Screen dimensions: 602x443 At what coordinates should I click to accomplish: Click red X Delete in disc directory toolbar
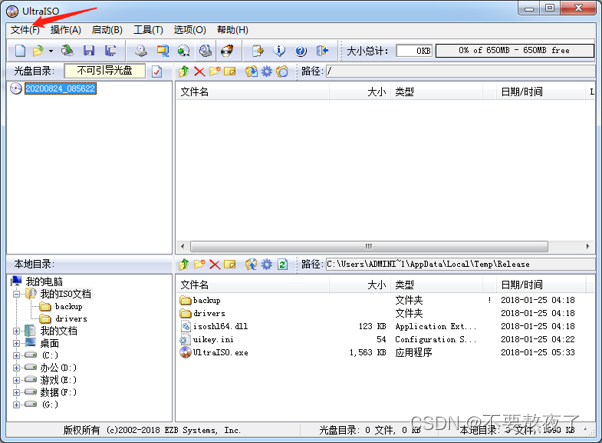point(199,71)
